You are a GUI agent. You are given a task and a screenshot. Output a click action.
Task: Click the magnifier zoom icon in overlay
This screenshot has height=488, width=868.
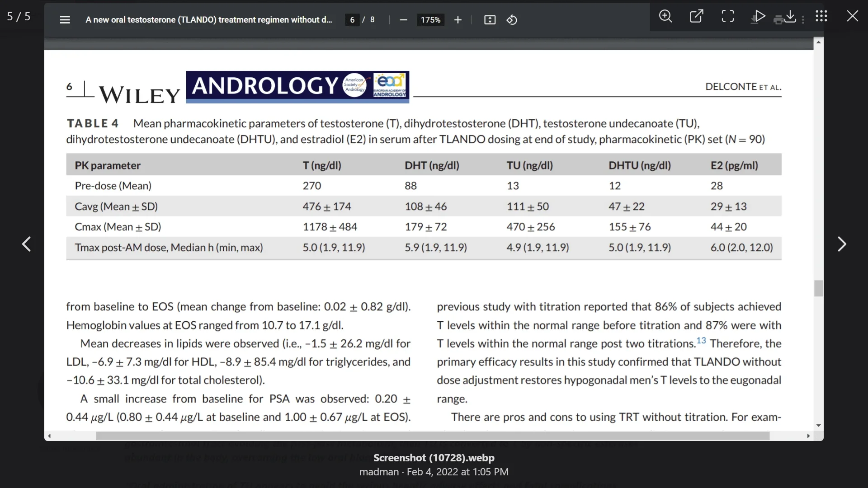(665, 16)
